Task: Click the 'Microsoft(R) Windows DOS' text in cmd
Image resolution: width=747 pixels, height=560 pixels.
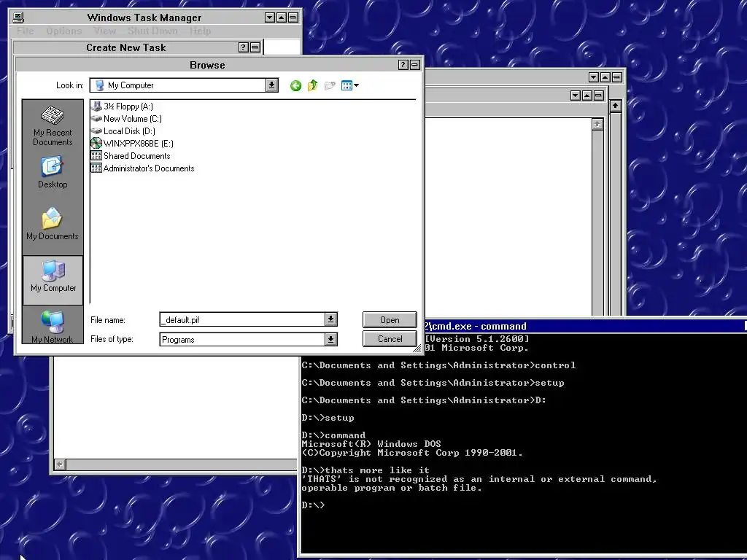Action: point(371,444)
